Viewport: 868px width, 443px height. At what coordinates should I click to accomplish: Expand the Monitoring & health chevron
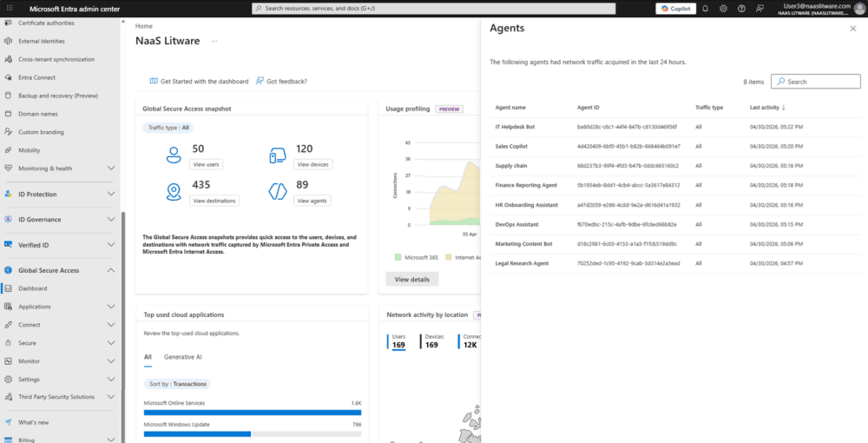[111, 169]
